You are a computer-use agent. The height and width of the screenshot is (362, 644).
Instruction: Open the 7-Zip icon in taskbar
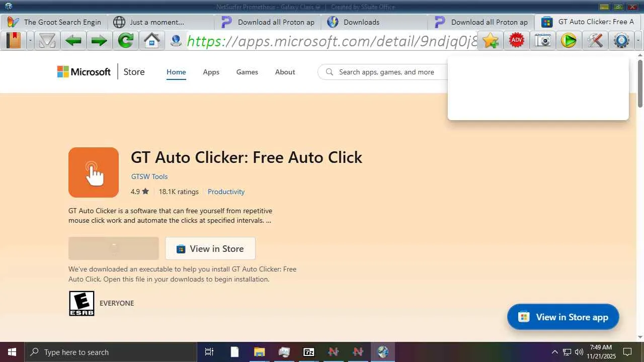click(308, 352)
